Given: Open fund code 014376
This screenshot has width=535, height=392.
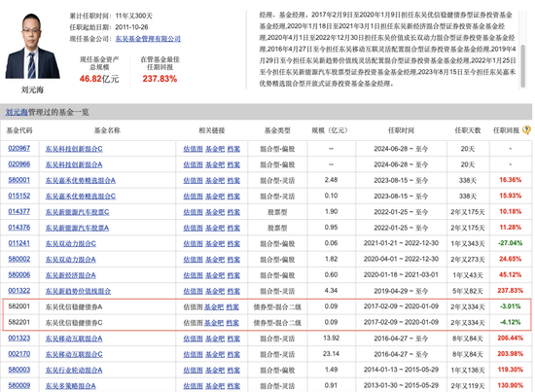Looking at the screenshot, I should (x=19, y=228).
